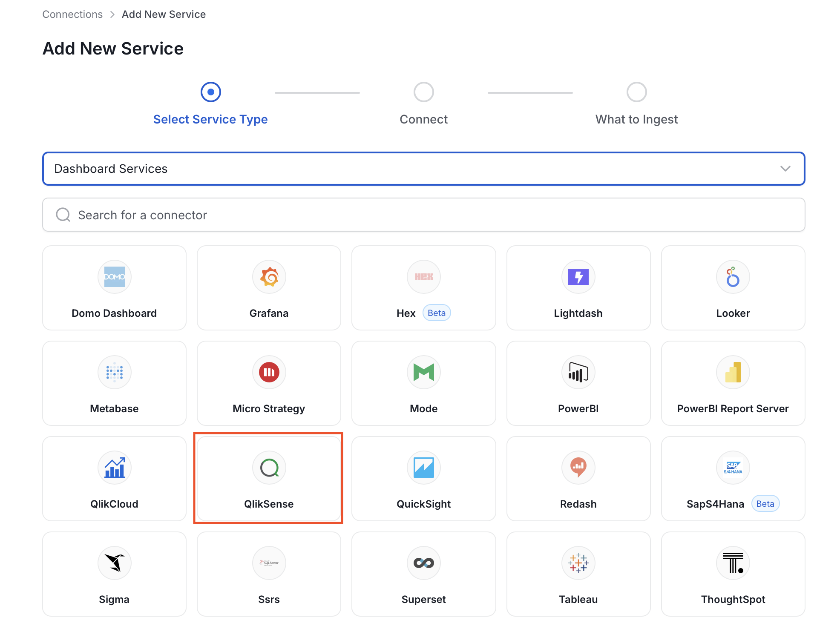Viewport: 840px width, 626px height.
Task: Pick the SAP S/4HANA logo
Action: [733, 468]
